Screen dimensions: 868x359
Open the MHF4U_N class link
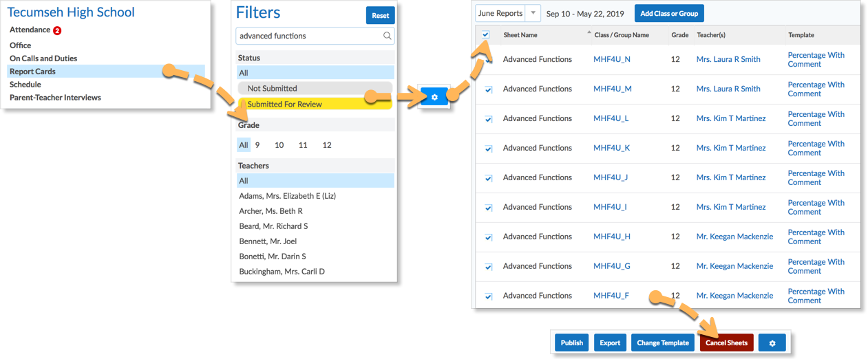[x=612, y=59]
